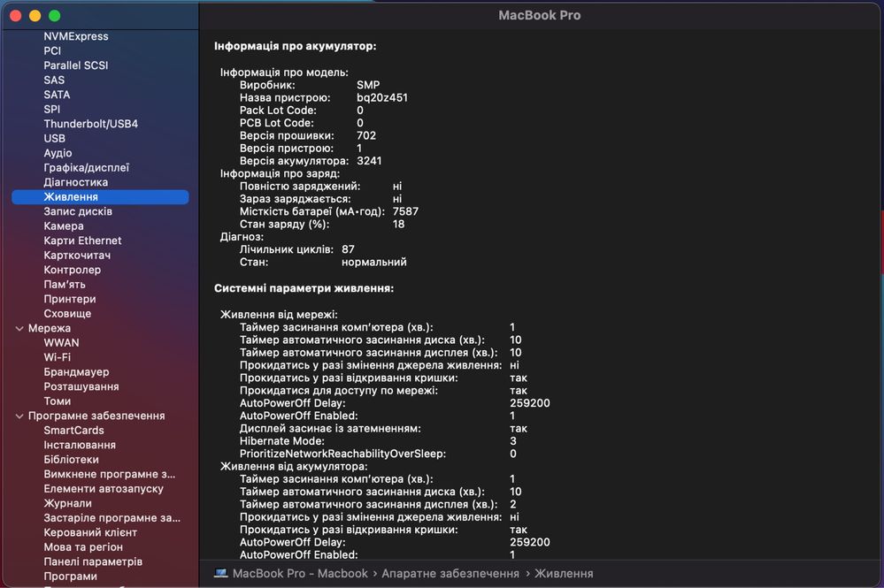Open the USB sidebar item
The width and height of the screenshot is (884, 588).
(x=55, y=139)
